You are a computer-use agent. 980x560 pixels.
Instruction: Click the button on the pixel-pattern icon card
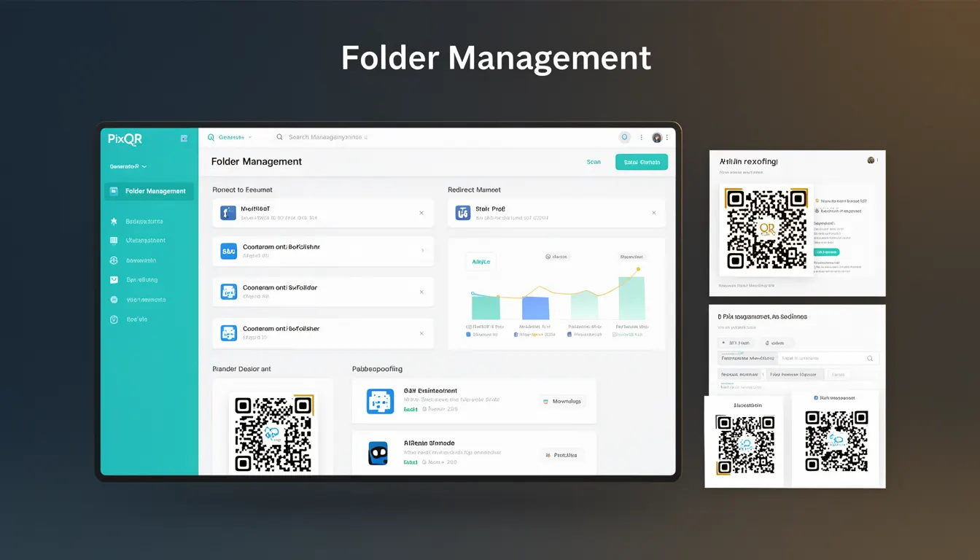pyautogui.click(x=562, y=401)
